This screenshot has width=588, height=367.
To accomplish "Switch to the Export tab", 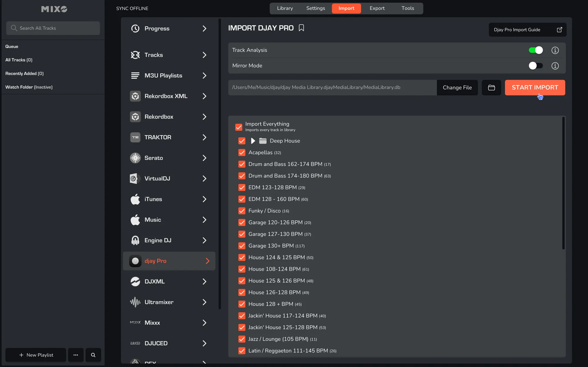I will [377, 8].
